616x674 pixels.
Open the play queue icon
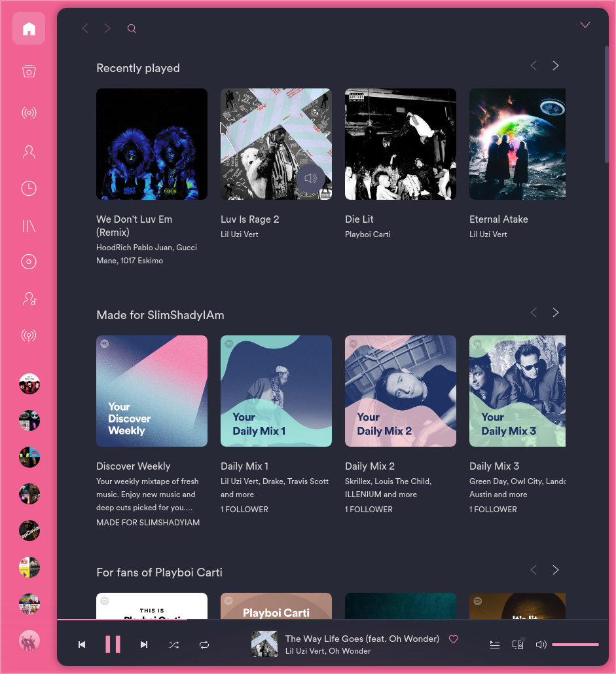(x=495, y=645)
